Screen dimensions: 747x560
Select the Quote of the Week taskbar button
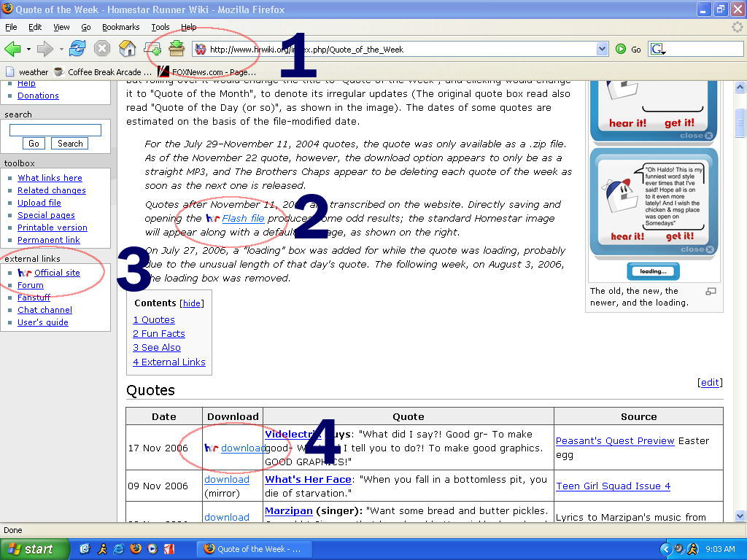point(255,549)
